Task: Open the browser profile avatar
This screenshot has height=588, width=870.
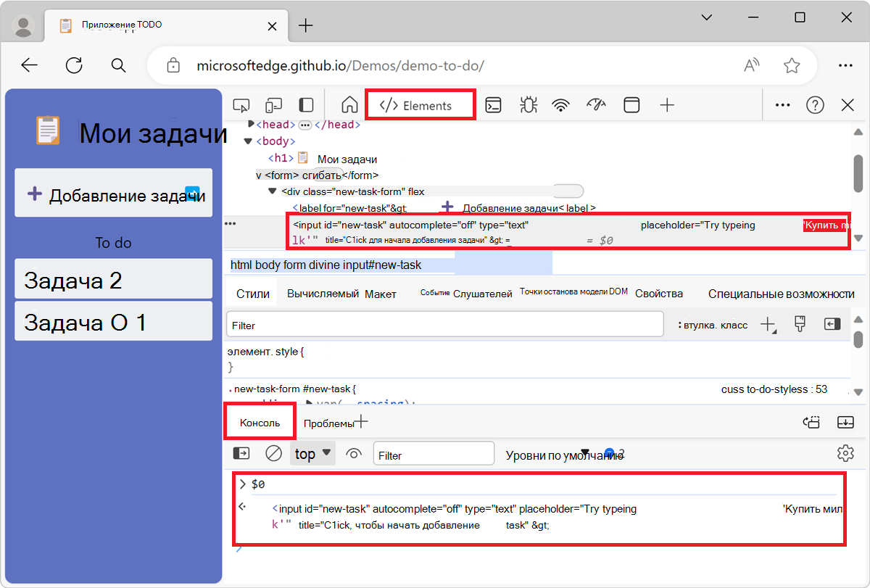Action: [25, 25]
